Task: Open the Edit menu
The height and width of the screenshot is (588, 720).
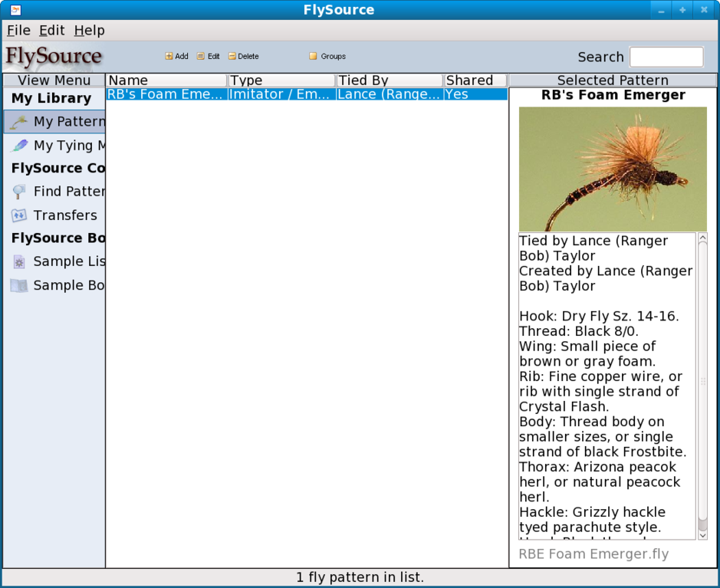Action: 52,31
